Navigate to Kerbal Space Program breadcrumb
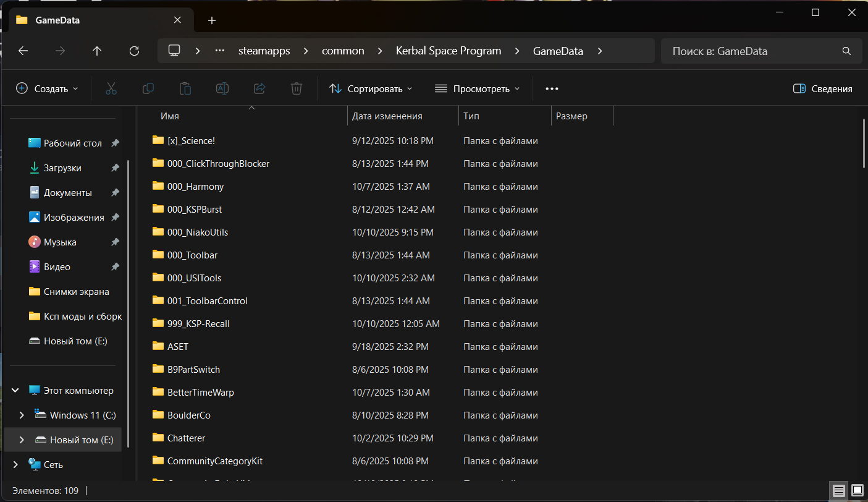 [449, 51]
